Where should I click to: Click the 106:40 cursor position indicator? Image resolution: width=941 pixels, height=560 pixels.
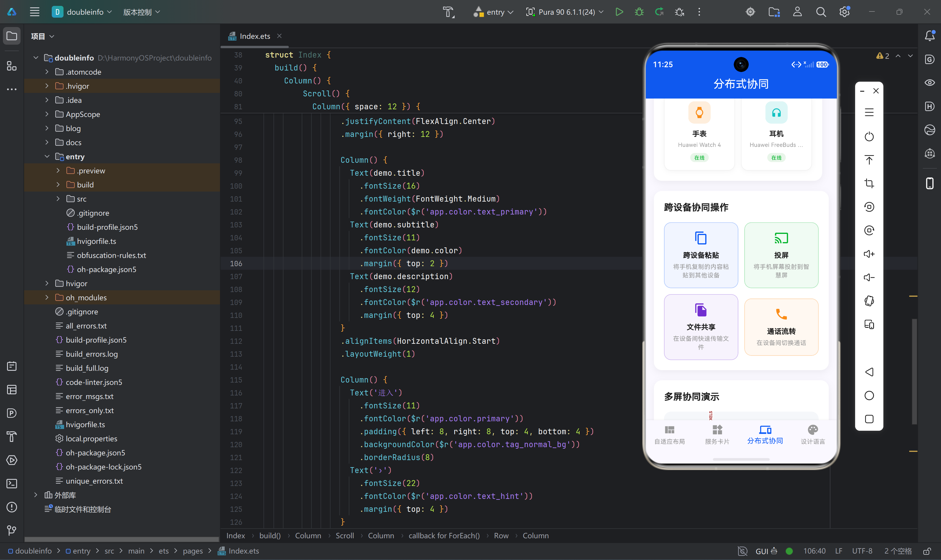point(814,551)
